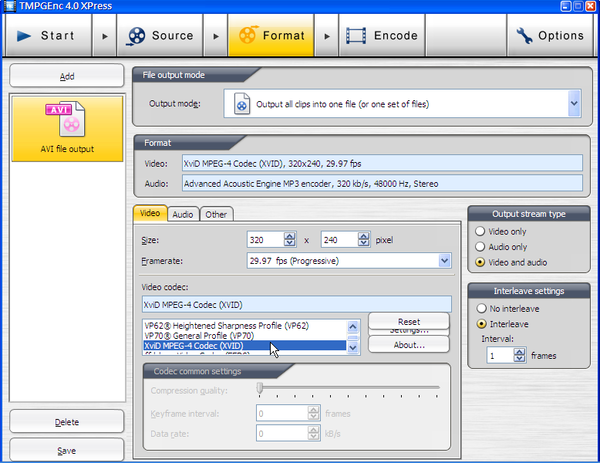Select VP70 General Profile codec

pos(244,336)
